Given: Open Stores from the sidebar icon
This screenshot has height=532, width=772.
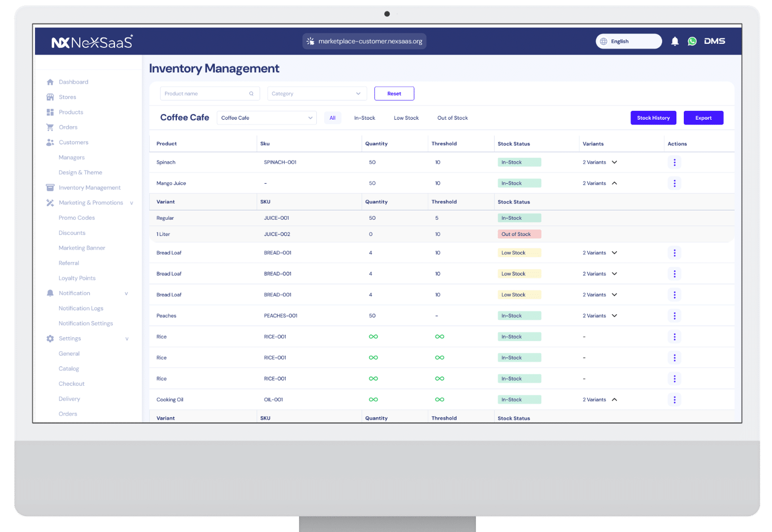Looking at the screenshot, I should [50, 97].
